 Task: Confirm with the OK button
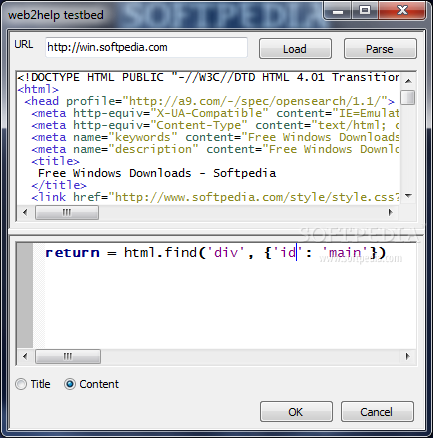click(296, 412)
